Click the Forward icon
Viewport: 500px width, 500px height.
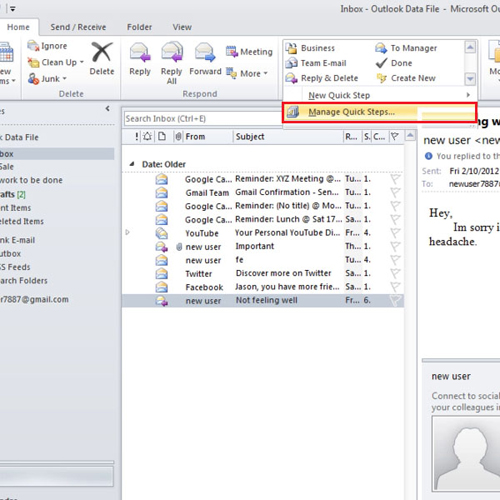point(205,52)
